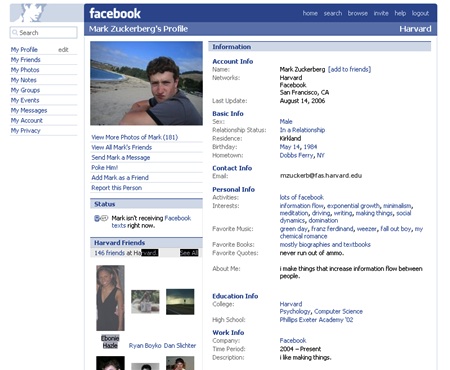The image size is (450, 370).
Task: Click mostly biographies and textbooks link
Action: pyautogui.click(x=325, y=245)
